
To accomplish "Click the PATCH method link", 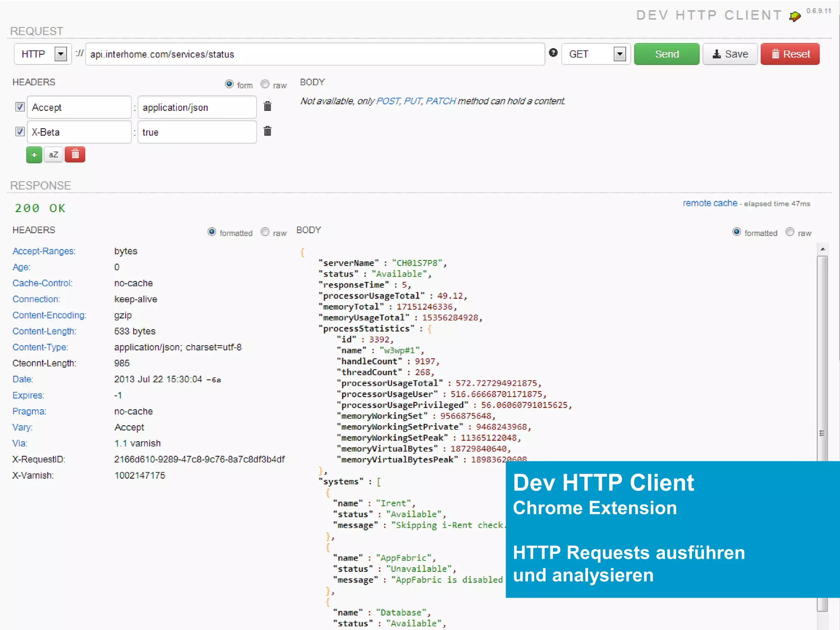I will click(441, 101).
